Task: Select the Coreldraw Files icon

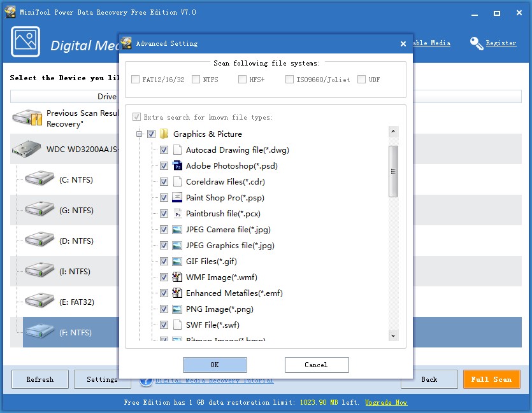Action: pyautogui.click(x=177, y=181)
